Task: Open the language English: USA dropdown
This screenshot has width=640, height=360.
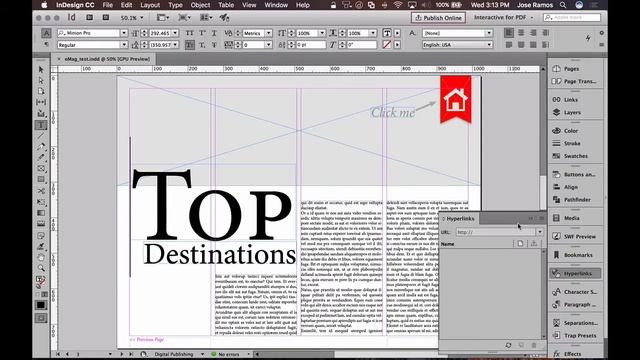Action: pos(489,45)
